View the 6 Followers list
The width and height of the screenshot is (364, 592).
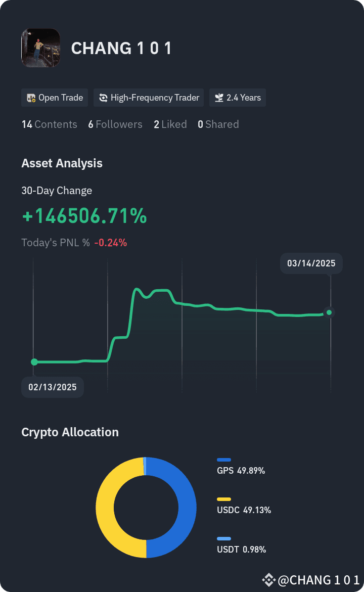tap(115, 124)
